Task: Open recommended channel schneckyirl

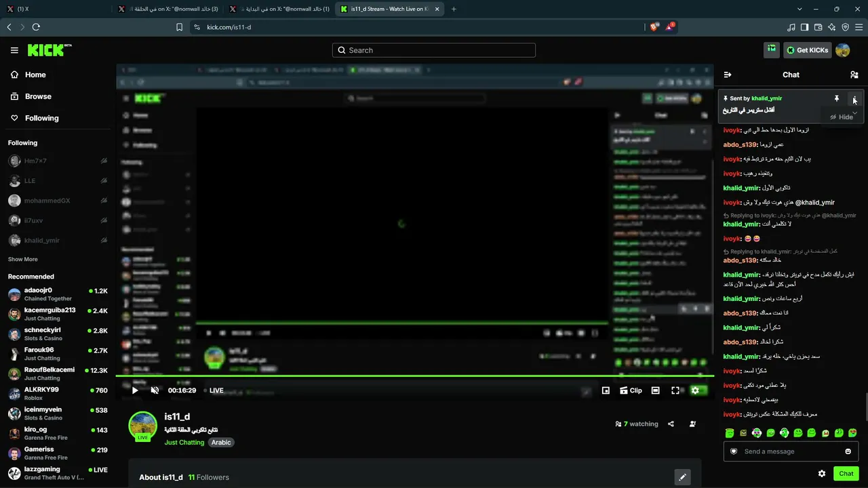Action: [58, 334]
